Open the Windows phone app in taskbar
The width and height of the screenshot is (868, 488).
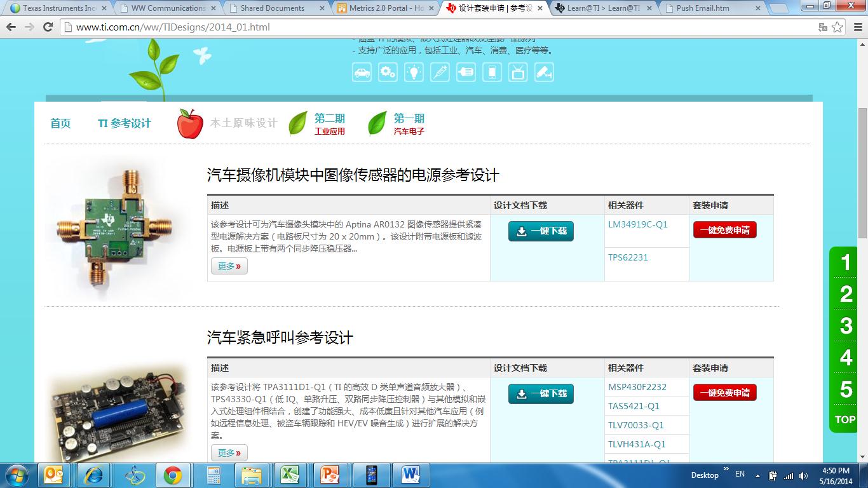(x=370, y=475)
